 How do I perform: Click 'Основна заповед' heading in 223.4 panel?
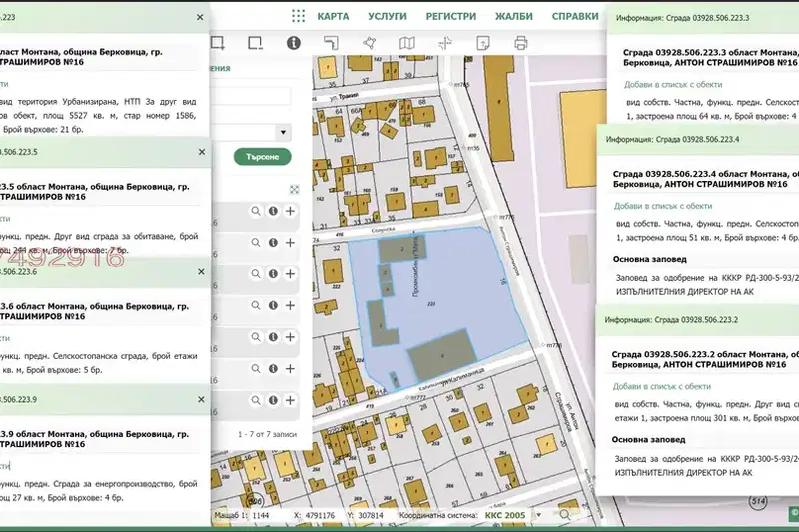[x=650, y=259]
